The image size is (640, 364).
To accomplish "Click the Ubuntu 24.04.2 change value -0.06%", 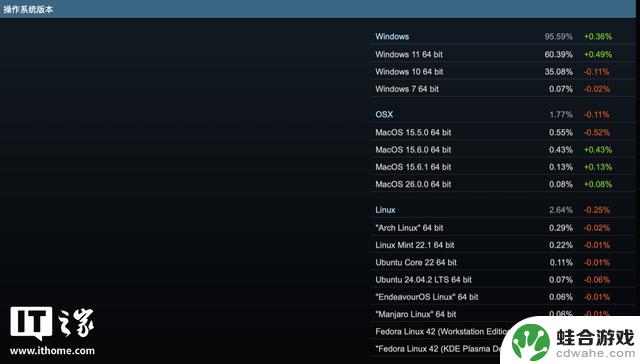I will [x=597, y=280].
